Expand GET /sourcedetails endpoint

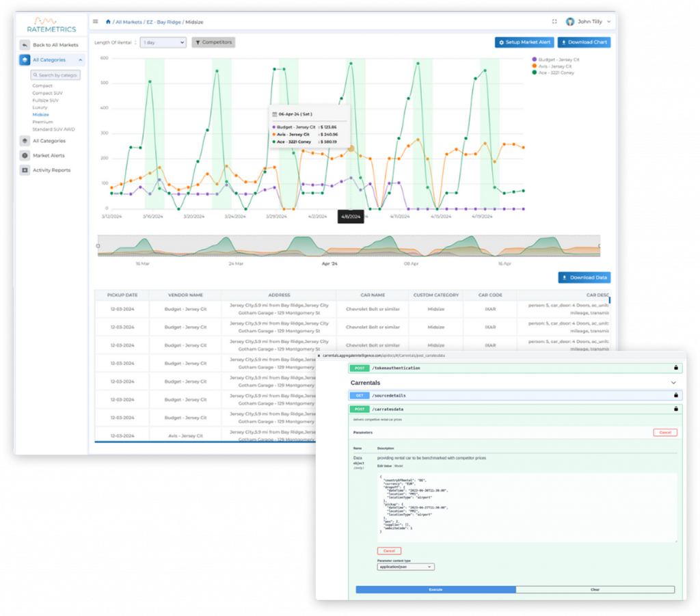[x=515, y=395]
